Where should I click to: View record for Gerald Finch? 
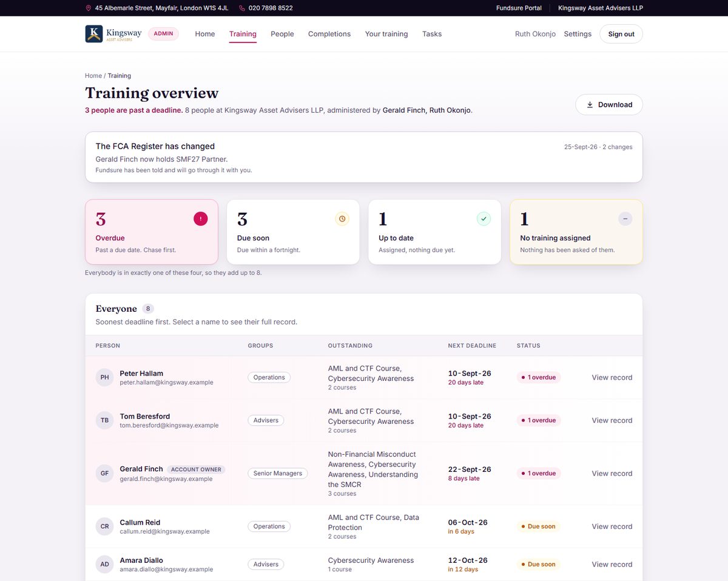point(612,474)
